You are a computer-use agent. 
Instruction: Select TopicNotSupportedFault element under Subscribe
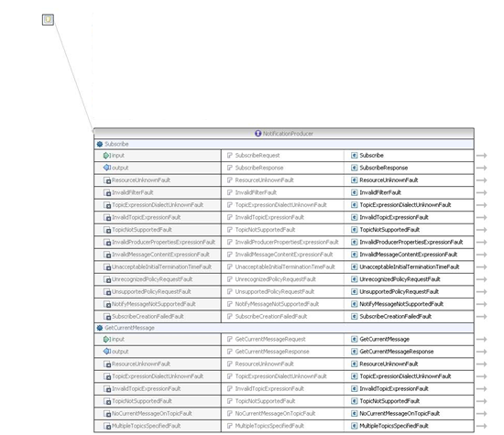click(389, 230)
